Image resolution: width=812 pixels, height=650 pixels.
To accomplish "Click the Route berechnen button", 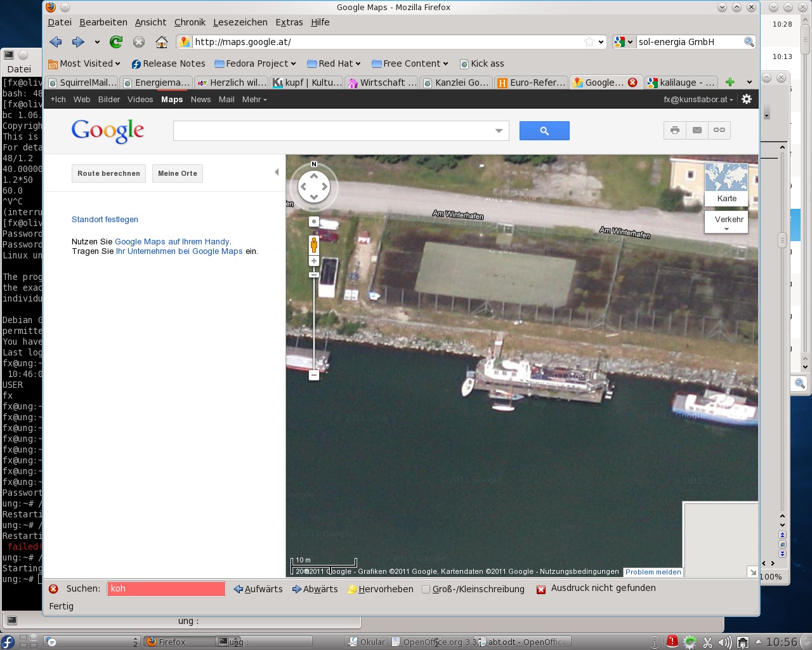I will pos(108,173).
